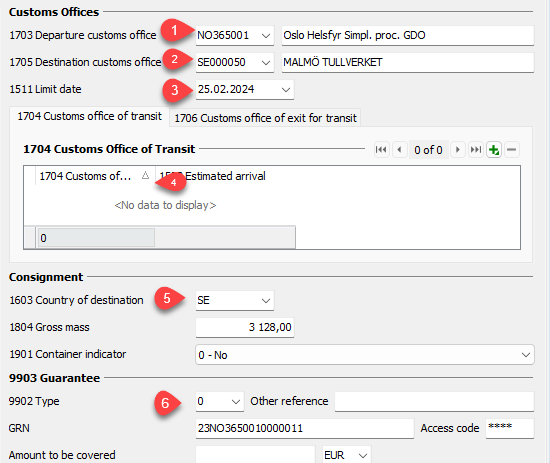
Task: Click the GRN label
Action: 19,428
